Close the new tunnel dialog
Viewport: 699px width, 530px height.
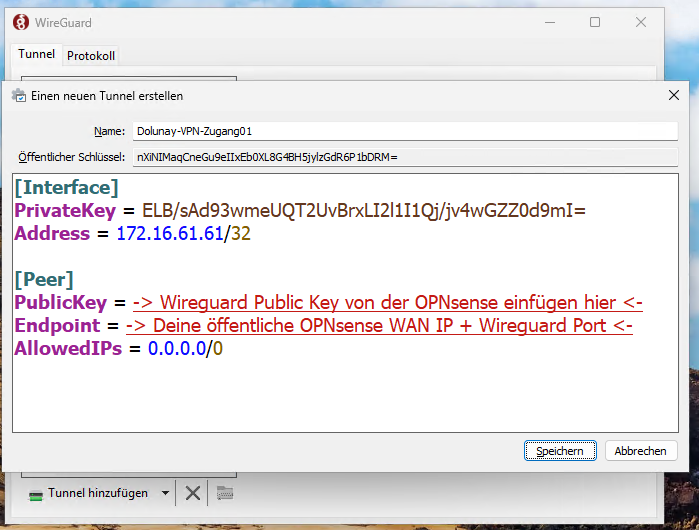673,95
